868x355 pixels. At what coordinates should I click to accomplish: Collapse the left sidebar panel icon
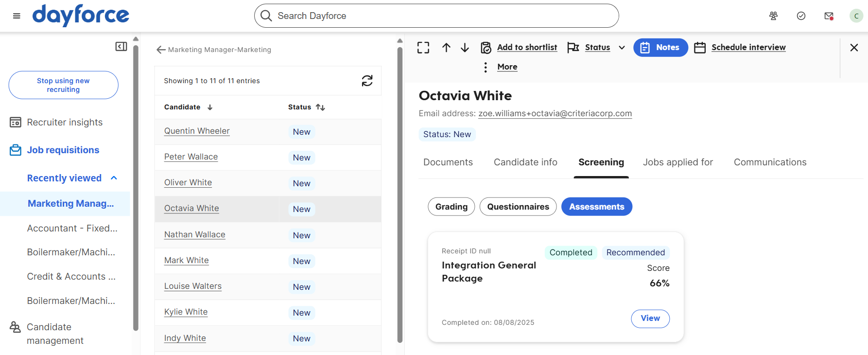point(121,47)
